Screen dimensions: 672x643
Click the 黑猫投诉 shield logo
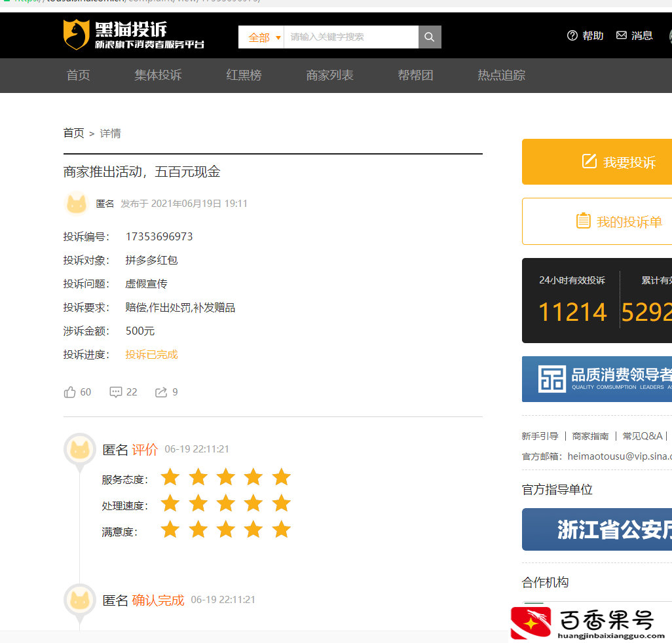tap(76, 35)
